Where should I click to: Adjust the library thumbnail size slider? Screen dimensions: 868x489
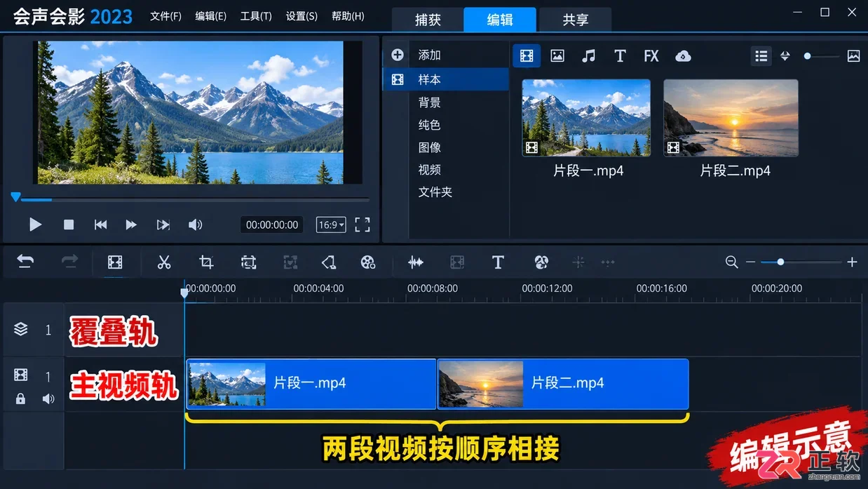pos(821,56)
